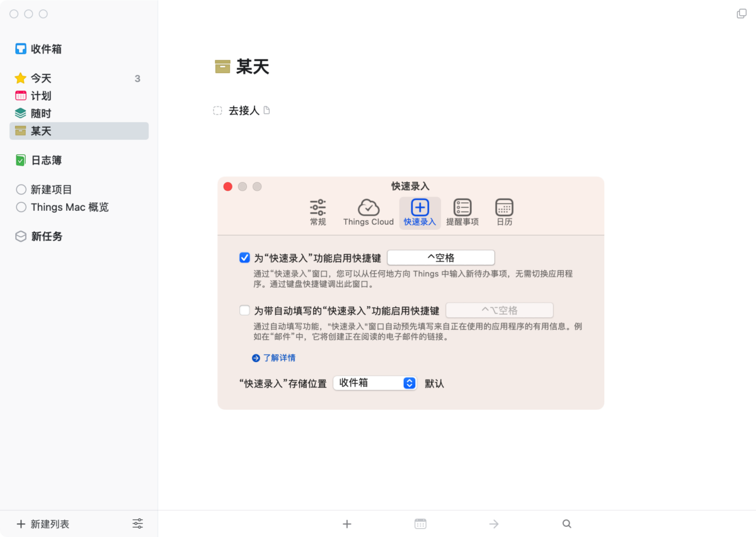Open the 计划 upcoming list
Viewport: 756px width, 537px height.
pyautogui.click(x=79, y=96)
